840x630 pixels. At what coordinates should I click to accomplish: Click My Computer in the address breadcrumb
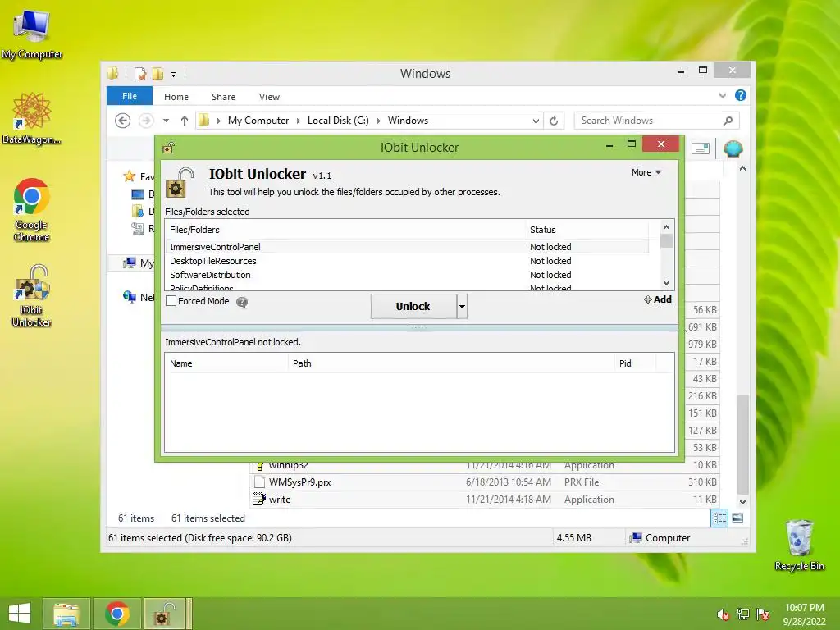point(258,121)
